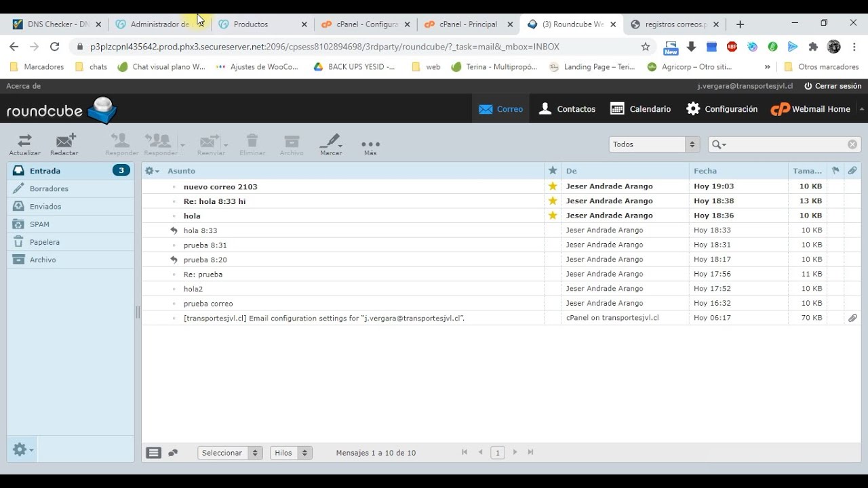Sort messages by Asunto column

click(x=181, y=171)
